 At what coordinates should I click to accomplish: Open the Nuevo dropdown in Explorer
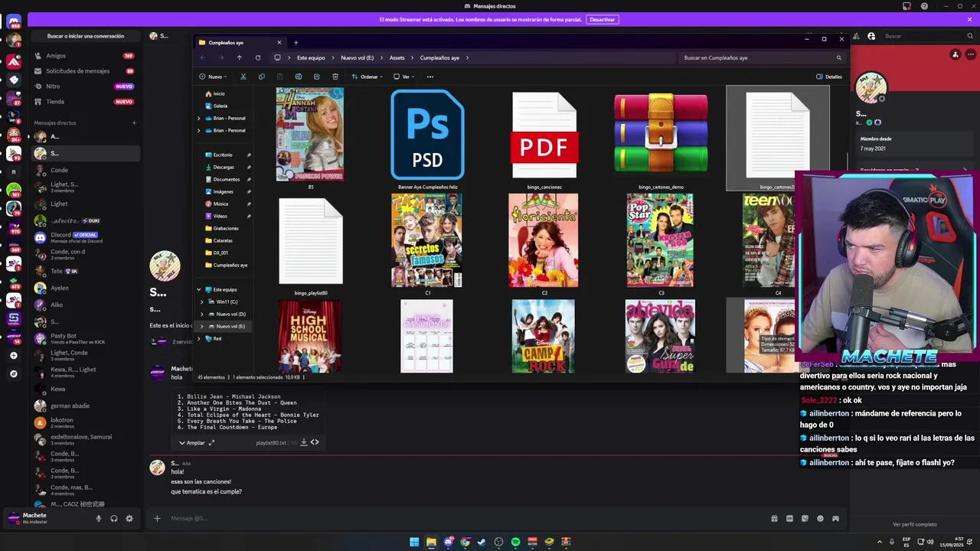(213, 77)
